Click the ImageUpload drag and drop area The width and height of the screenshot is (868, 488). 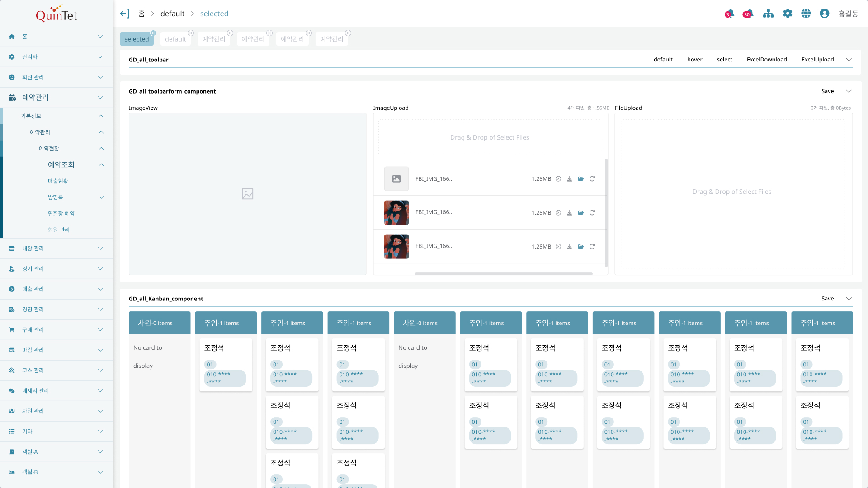[490, 137]
